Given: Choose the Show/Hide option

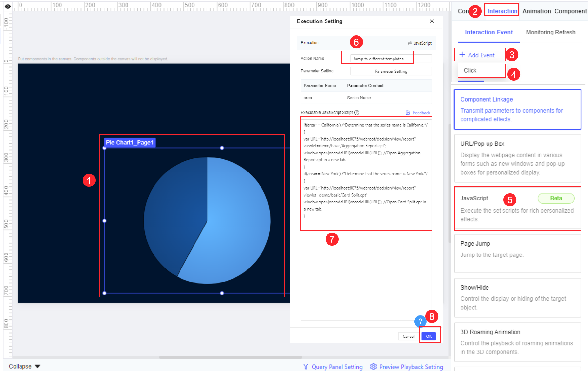Looking at the screenshot, I should [517, 298].
